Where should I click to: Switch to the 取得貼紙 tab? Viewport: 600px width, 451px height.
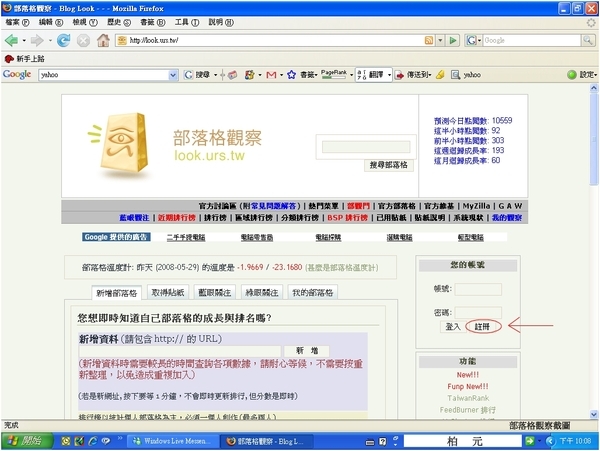pyautogui.click(x=168, y=293)
